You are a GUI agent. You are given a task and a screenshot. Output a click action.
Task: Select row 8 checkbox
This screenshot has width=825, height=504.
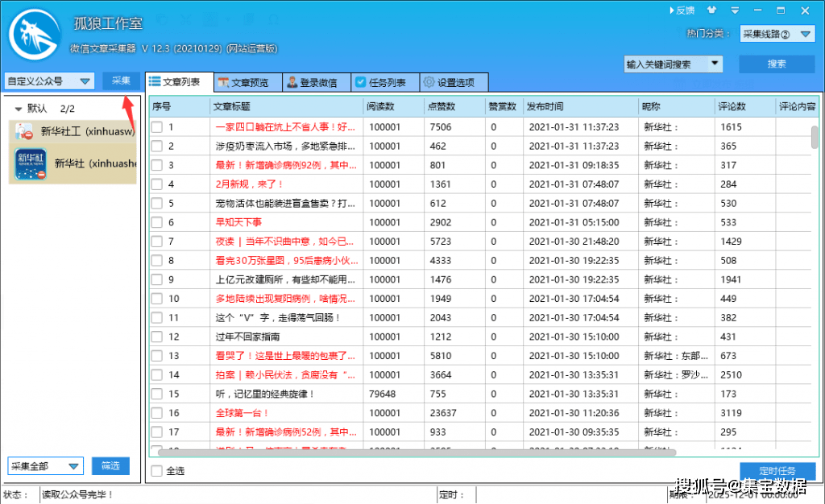point(157,261)
